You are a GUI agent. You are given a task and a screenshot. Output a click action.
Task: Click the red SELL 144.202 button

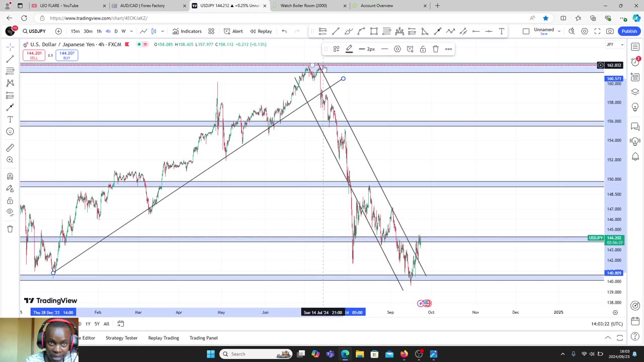(x=34, y=55)
